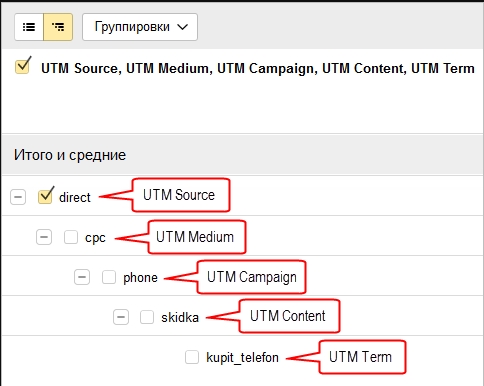Click the cpc medium label
Image resolution: width=484 pixels, height=386 pixels.
pyautogui.click(x=95, y=238)
